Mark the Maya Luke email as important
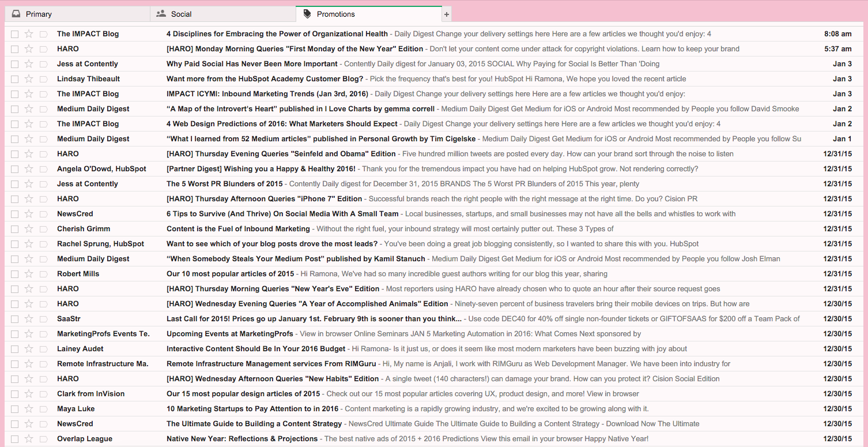The height and width of the screenshot is (447, 868). click(43, 409)
